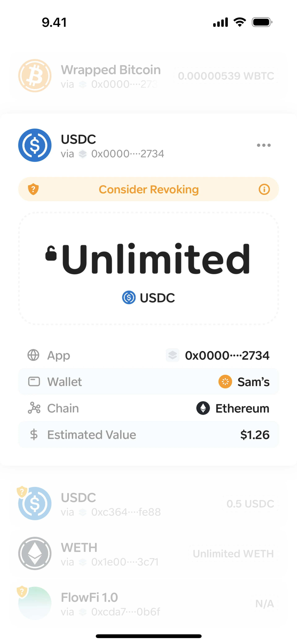
Task: Tap the Estimated Value $1.26 row
Action: click(x=148, y=435)
